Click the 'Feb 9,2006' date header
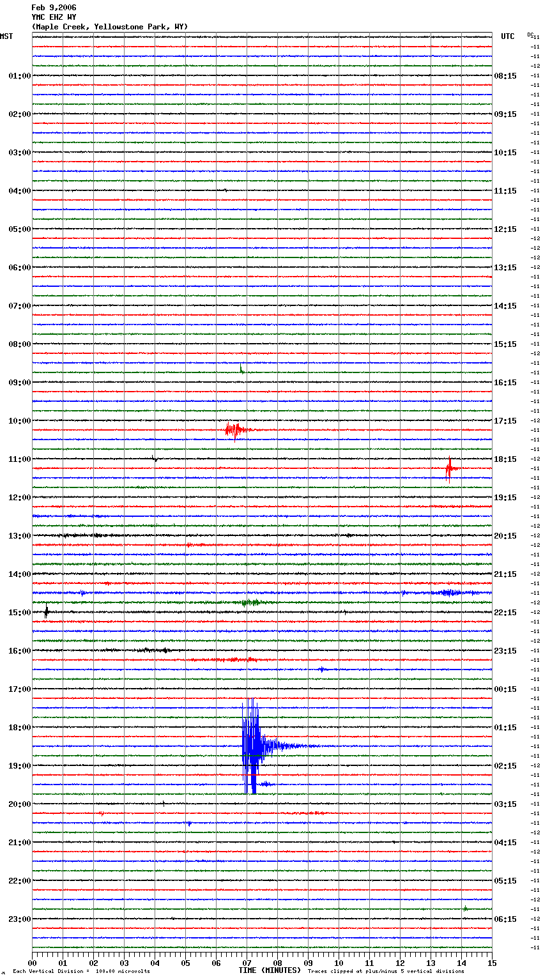This screenshot has height=980, width=543. (54, 8)
